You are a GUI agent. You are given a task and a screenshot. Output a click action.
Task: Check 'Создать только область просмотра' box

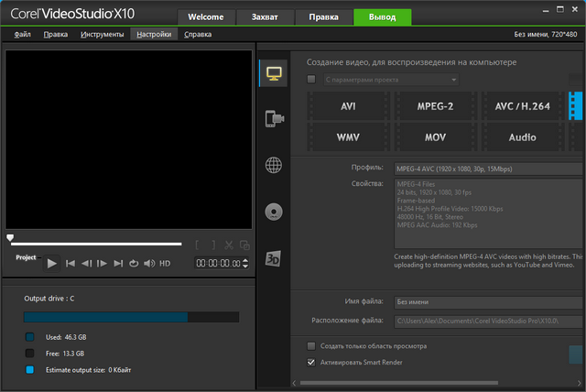pos(311,346)
